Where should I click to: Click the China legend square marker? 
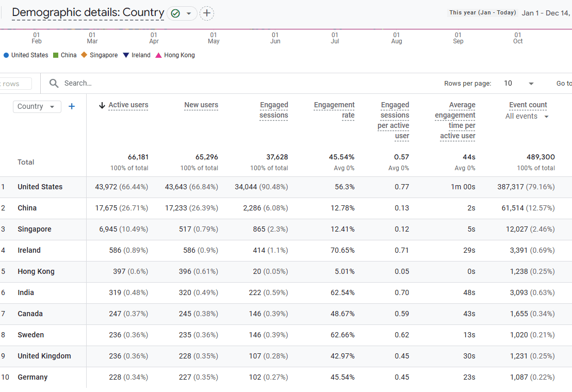pyautogui.click(x=56, y=55)
